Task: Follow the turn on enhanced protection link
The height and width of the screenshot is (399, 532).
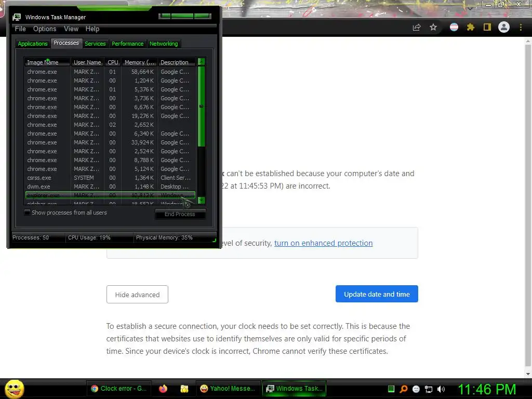Action: point(323,243)
